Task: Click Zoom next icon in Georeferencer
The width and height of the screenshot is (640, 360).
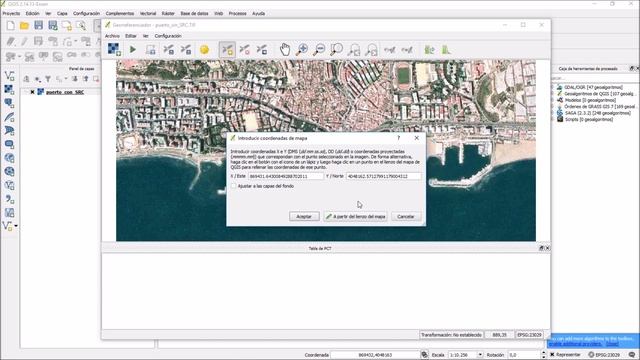Action: tap(371, 49)
